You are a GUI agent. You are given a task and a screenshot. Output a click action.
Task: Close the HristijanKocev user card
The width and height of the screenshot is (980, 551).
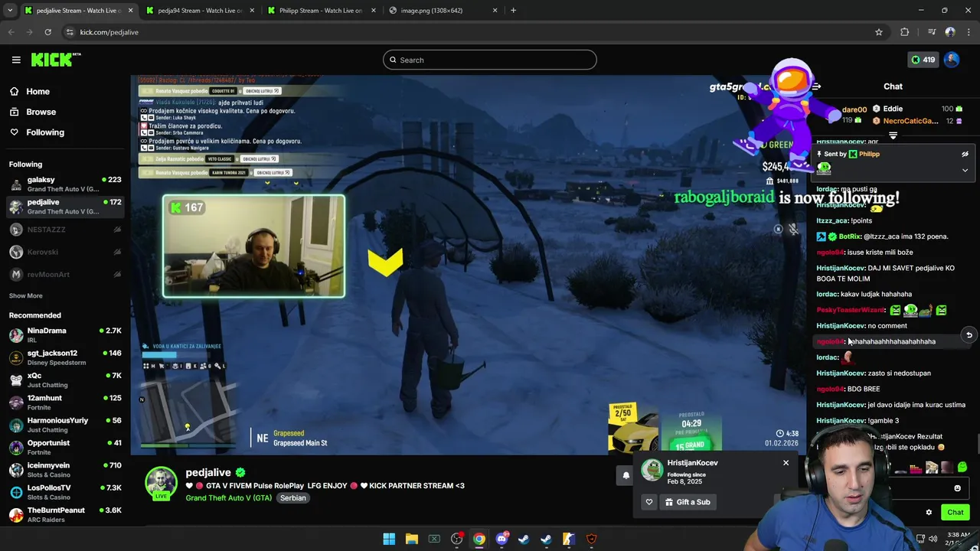click(x=786, y=463)
